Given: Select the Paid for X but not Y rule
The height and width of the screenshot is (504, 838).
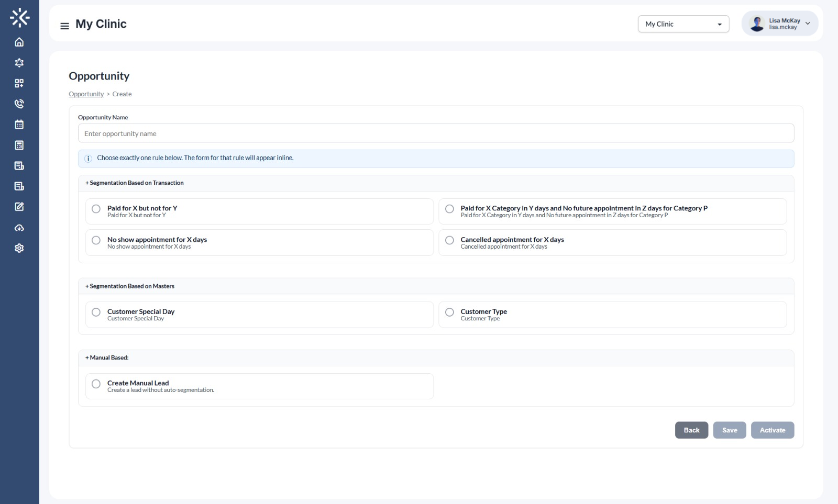Looking at the screenshot, I should click(x=96, y=209).
